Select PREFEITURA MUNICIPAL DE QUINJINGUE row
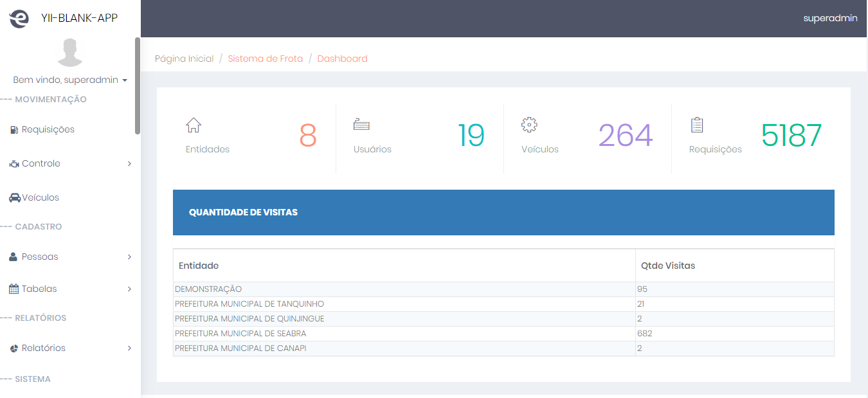868x398 pixels. (x=503, y=319)
